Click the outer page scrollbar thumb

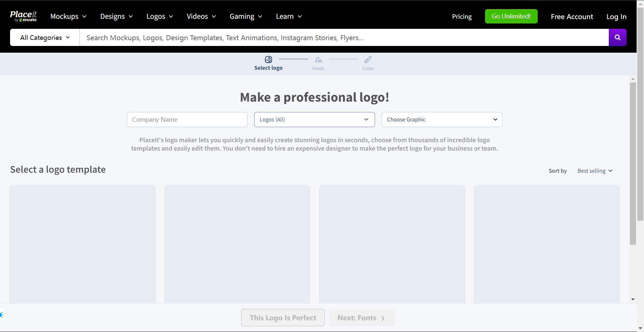point(640,114)
